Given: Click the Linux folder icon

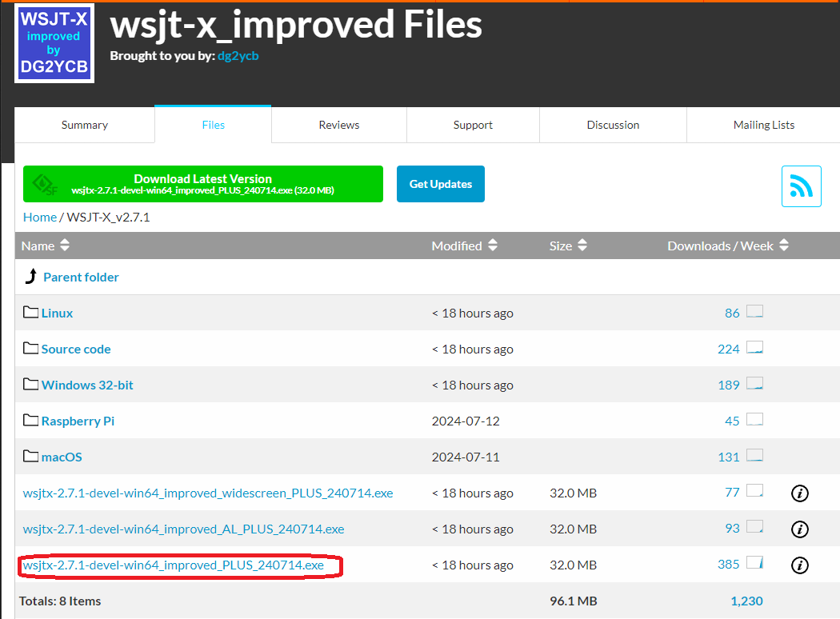Looking at the screenshot, I should tap(30, 312).
